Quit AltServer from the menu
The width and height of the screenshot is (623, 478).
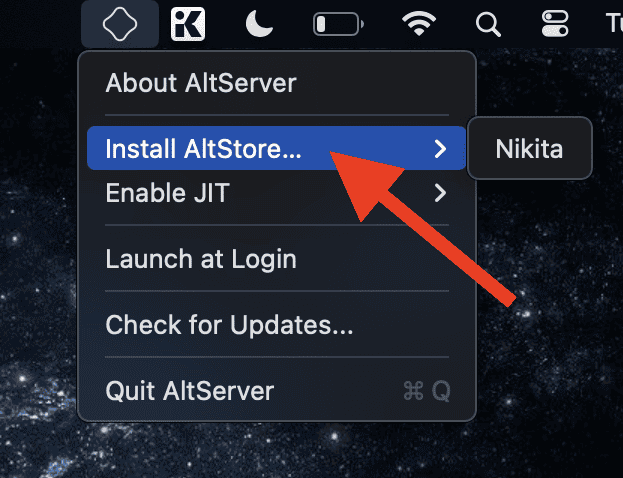[x=189, y=390]
